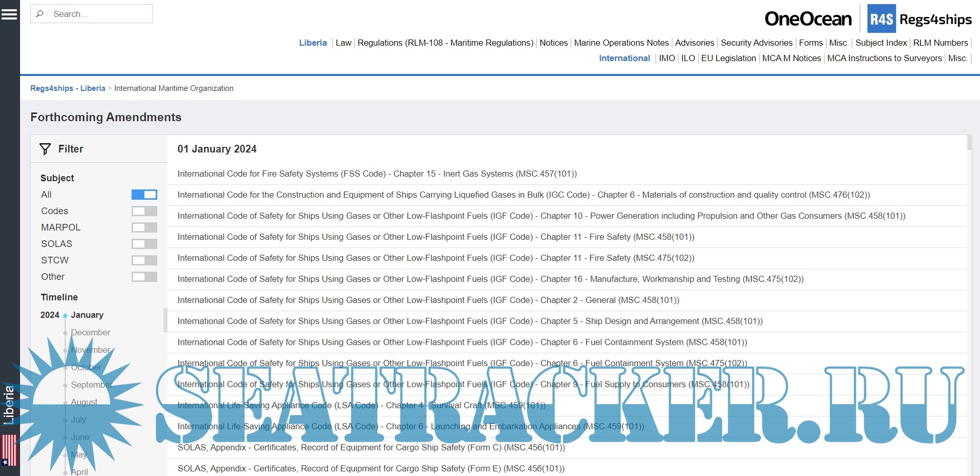Click the search magnifier icon
The height and width of the screenshot is (476, 980).
click(x=40, y=14)
